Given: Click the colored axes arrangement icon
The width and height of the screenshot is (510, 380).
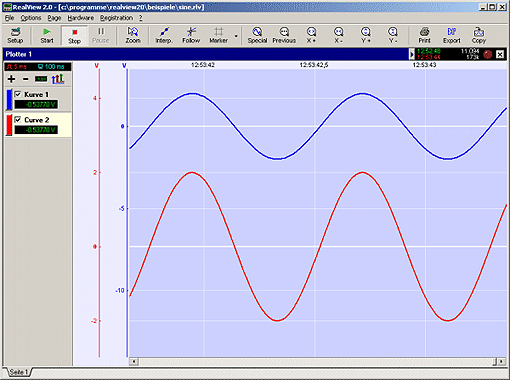Looking at the screenshot, I should [x=58, y=79].
